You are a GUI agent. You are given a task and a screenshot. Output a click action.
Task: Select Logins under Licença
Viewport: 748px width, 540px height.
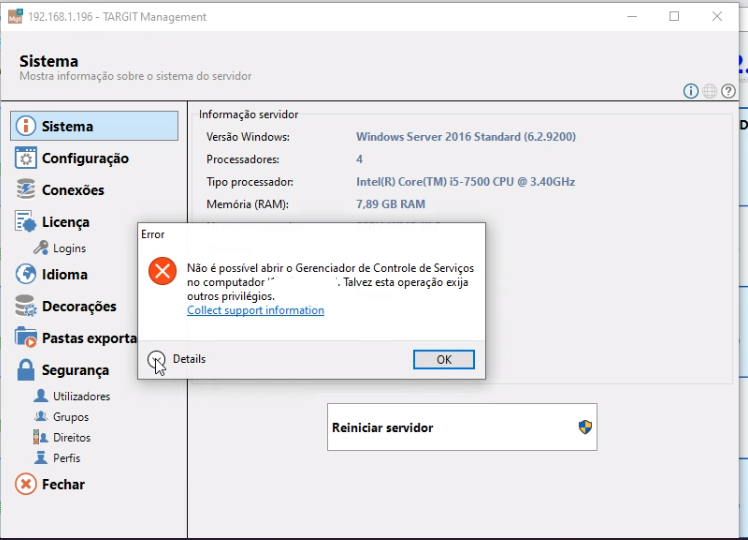pyautogui.click(x=69, y=248)
